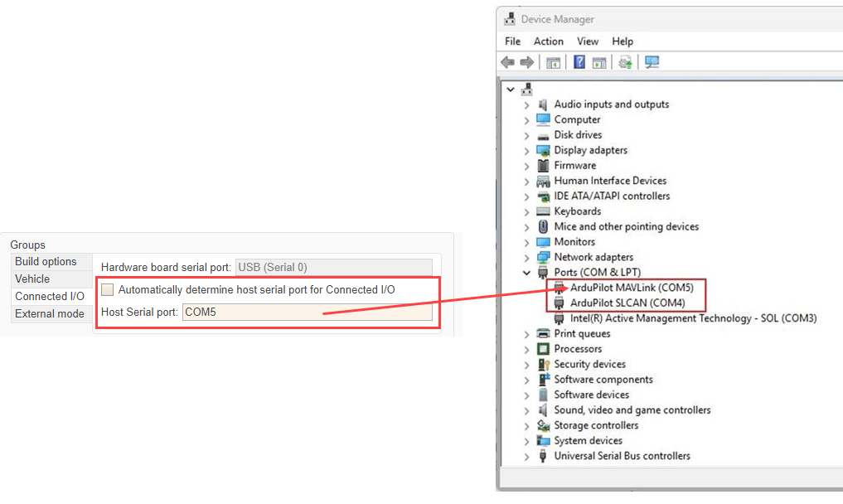Open the File menu in Device Manager
Viewport: 843px width, 504px height.
coord(512,41)
